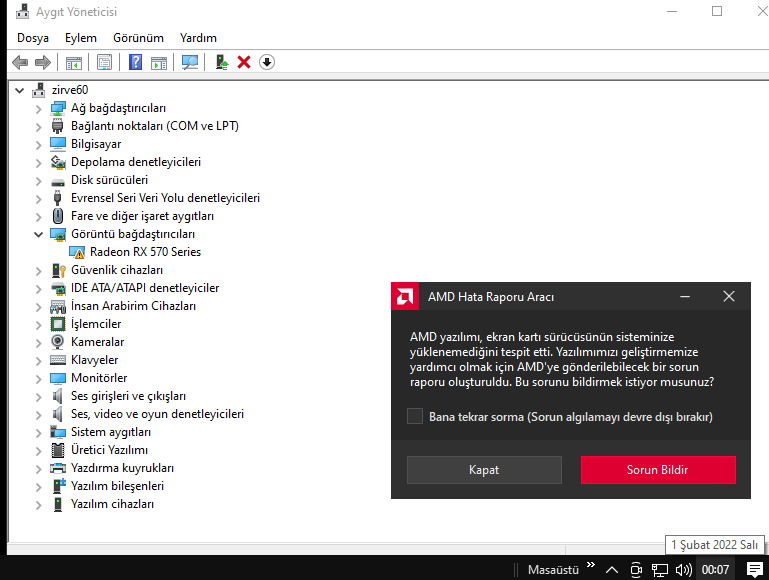The width and height of the screenshot is (769, 580).
Task: Click the Yazılım bileşenleri icon
Action: 58,486
